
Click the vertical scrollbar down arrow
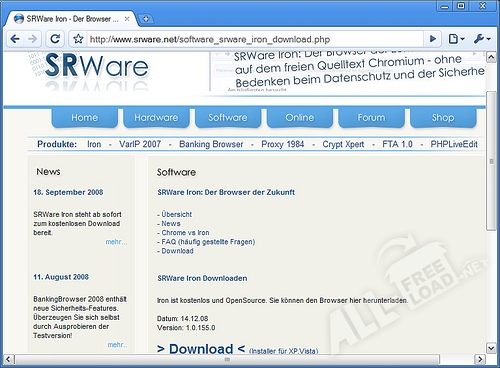pyautogui.click(x=491, y=348)
